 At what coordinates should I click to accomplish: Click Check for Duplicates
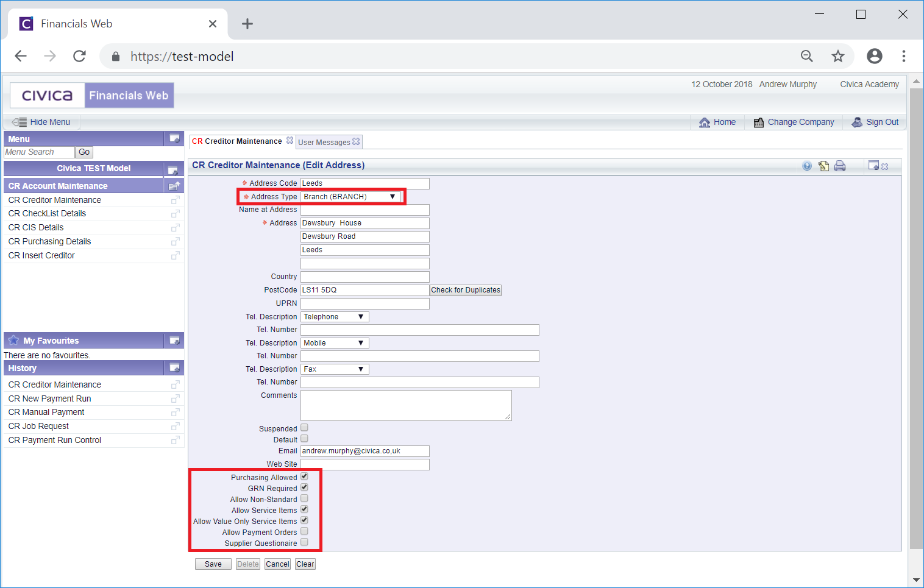466,290
